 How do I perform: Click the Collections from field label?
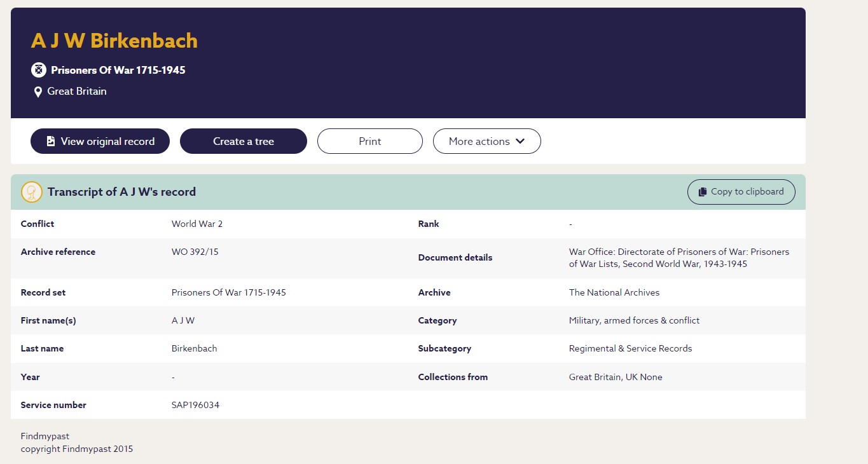[453, 377]
